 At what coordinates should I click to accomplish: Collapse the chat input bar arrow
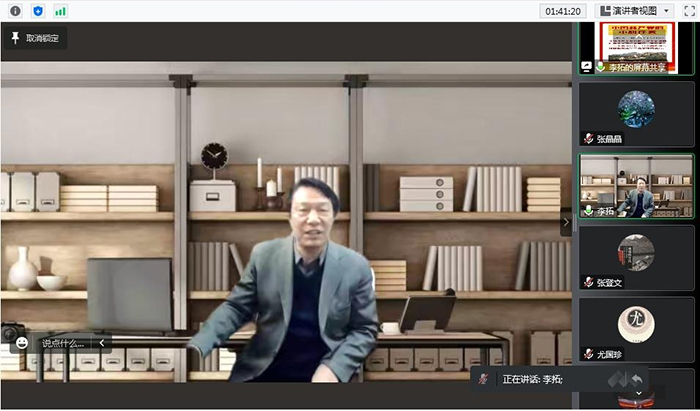point(101,343)
